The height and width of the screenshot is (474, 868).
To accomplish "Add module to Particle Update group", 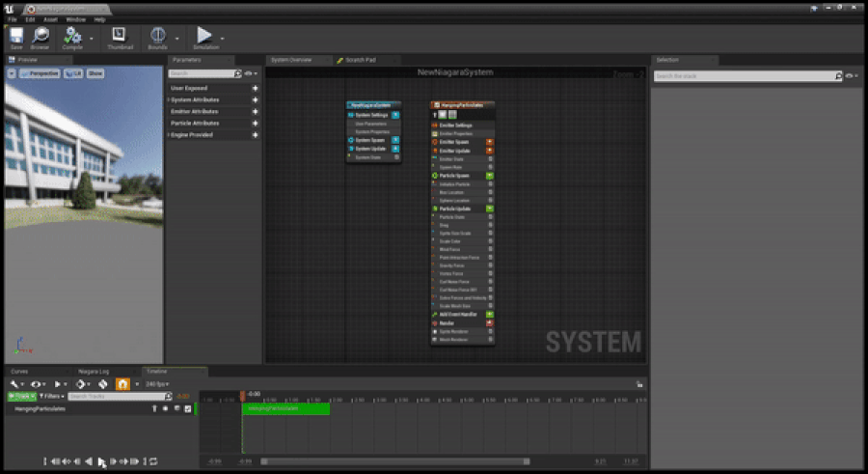I will point(489,209).
